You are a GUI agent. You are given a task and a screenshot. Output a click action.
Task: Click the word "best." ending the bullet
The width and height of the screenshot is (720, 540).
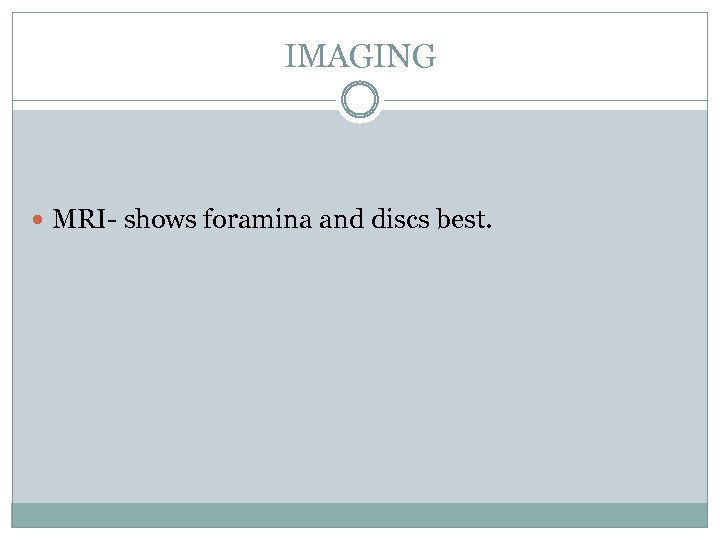(465, 217)
